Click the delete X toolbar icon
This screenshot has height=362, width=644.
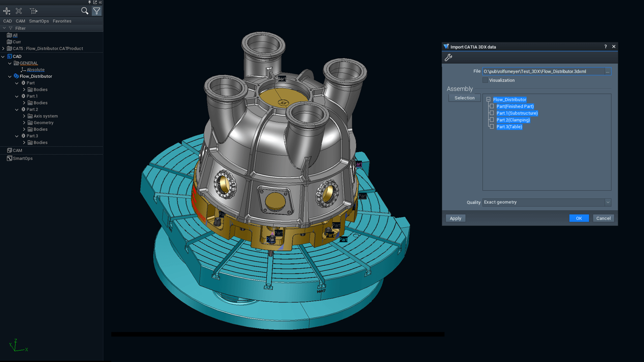[19, 11]
